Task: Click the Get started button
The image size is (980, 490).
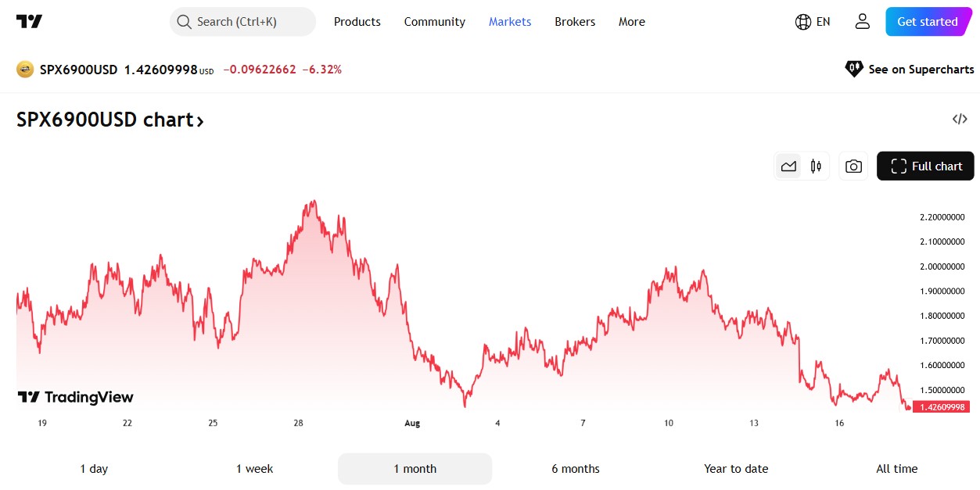Action: (x=928, y=22)
